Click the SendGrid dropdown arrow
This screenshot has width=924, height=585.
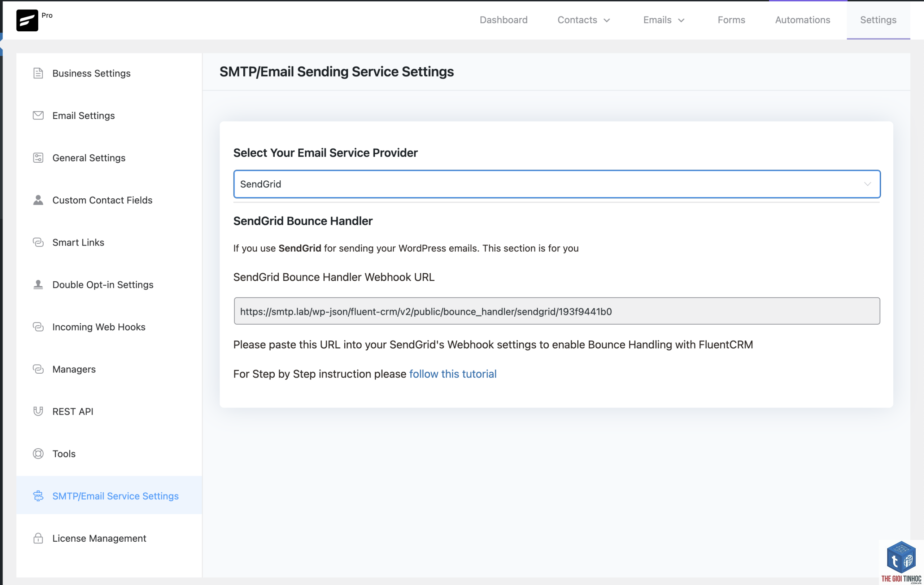867,184
